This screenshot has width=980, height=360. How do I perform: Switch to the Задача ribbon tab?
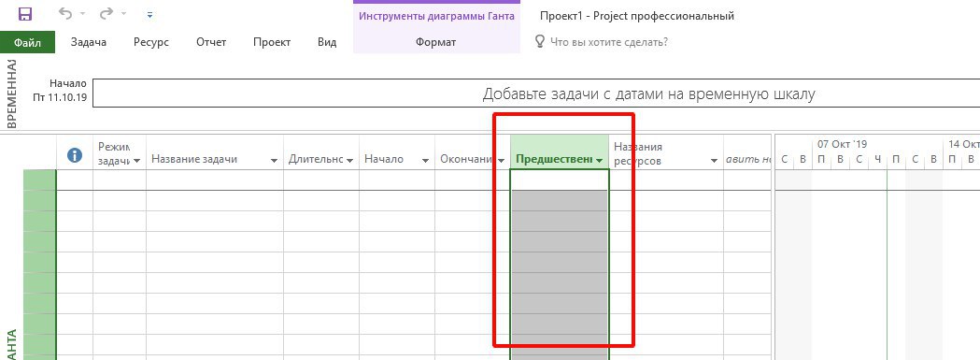pos(88,43)
